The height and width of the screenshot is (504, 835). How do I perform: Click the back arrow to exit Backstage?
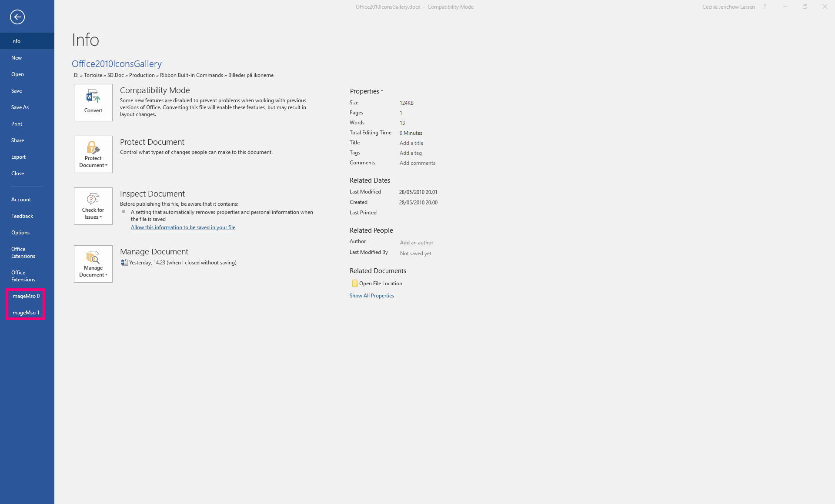(x=17, y=17)
